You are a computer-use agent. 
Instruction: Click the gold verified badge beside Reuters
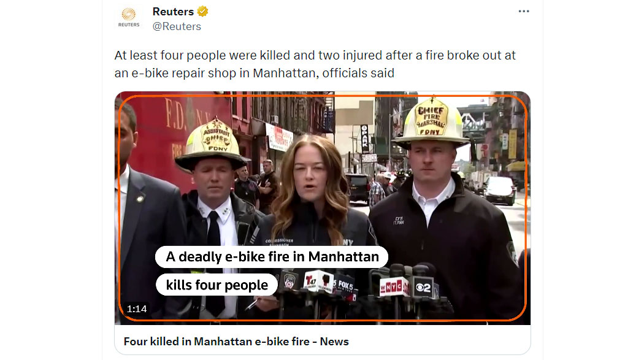point(202,12)
